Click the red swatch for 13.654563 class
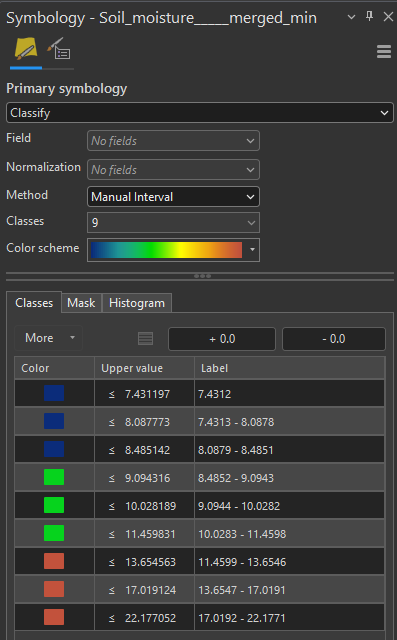The width and height of the screenshot is (397, 640). pos(54,561)
